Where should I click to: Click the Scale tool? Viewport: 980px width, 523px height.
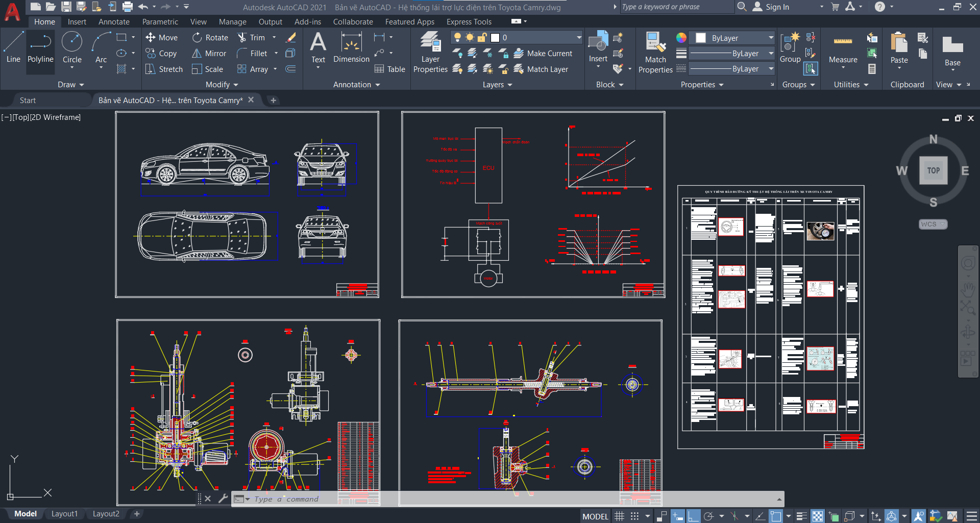207,69
